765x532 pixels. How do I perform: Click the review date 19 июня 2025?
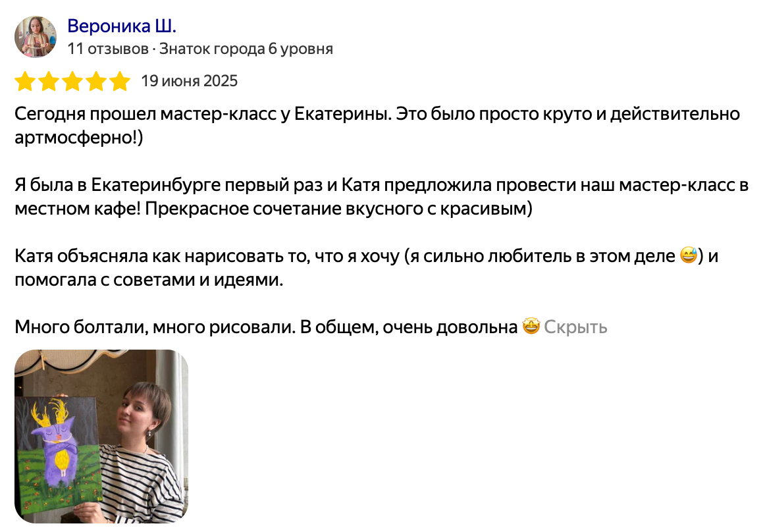click(x=190, y=82)
